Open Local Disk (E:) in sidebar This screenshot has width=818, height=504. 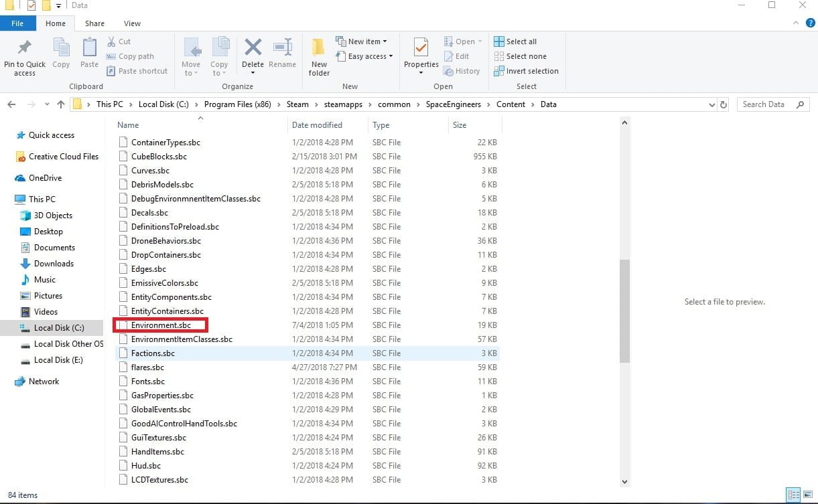pos(58,360)
